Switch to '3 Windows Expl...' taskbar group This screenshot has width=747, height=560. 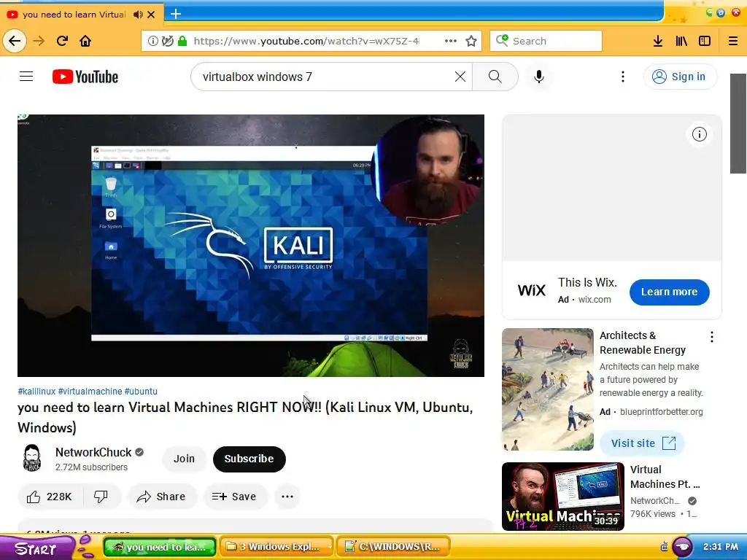[278, 547]
